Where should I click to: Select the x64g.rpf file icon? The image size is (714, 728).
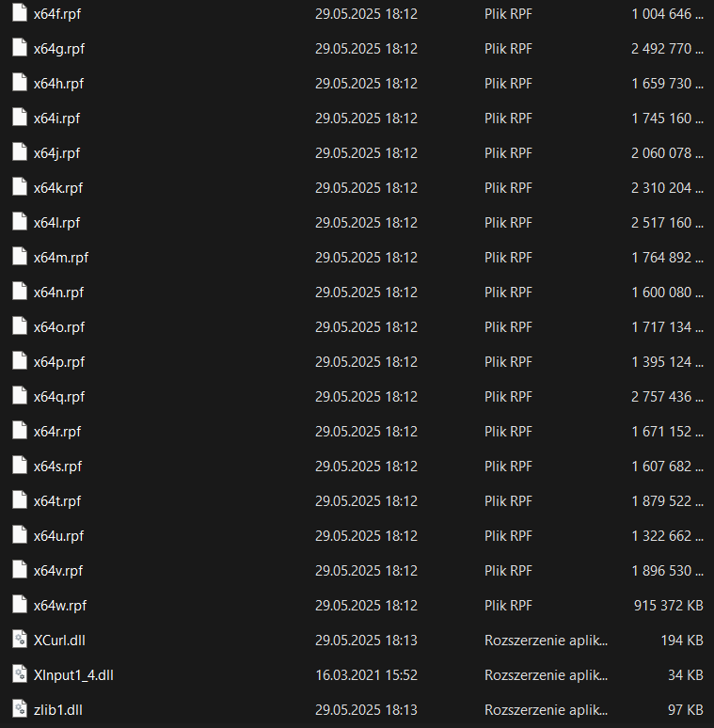pyautogui.click(x=20, y=49)
